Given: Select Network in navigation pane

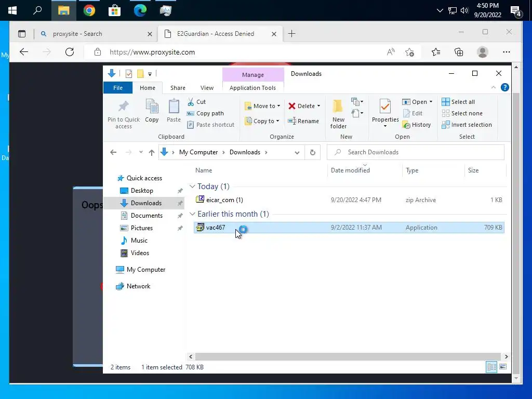Looking at the screenshot, I should point(138,286).
